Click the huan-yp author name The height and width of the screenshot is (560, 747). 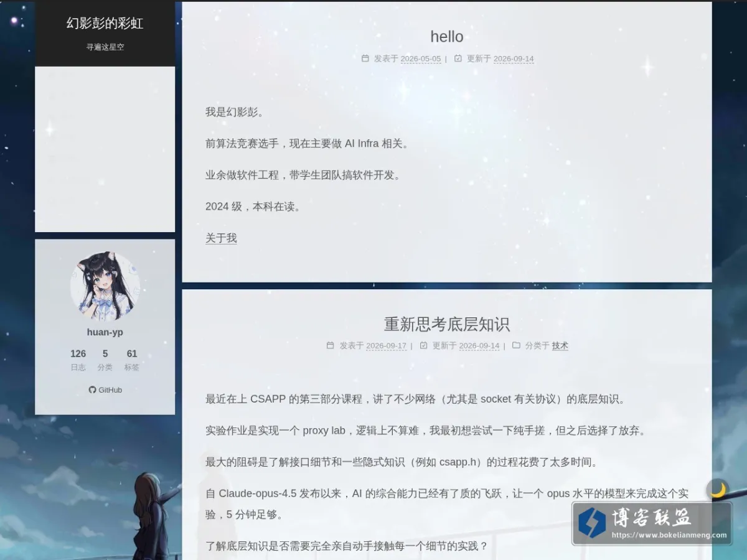tap(105, 332)
